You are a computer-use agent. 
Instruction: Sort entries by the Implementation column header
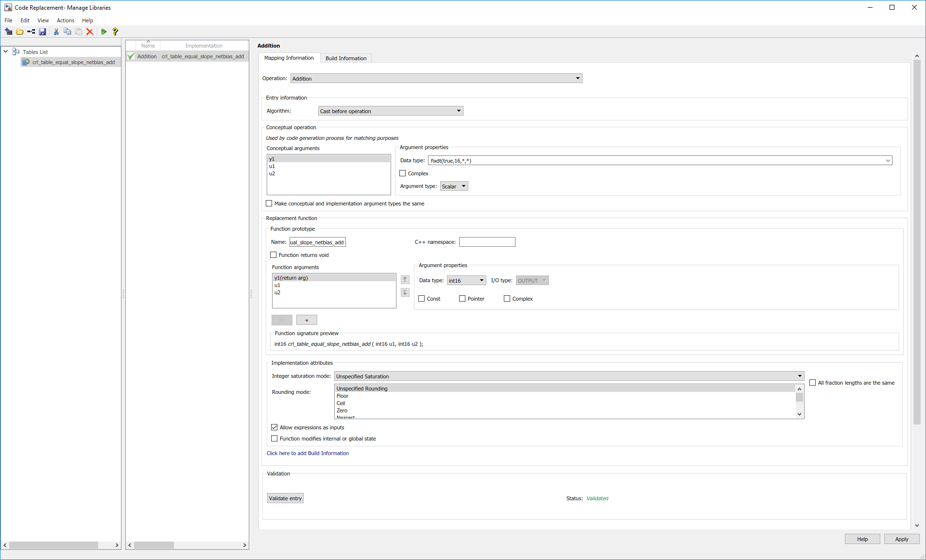(x=204, y=46)
